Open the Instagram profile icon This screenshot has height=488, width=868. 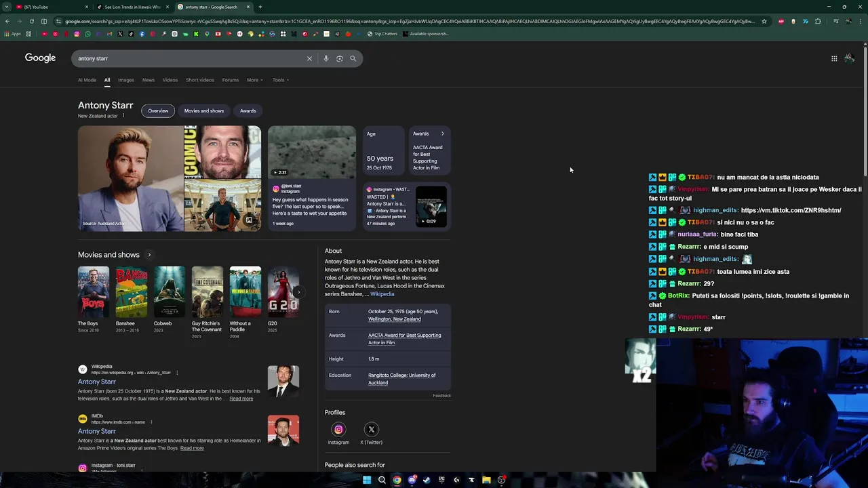[x=338, y=429]
